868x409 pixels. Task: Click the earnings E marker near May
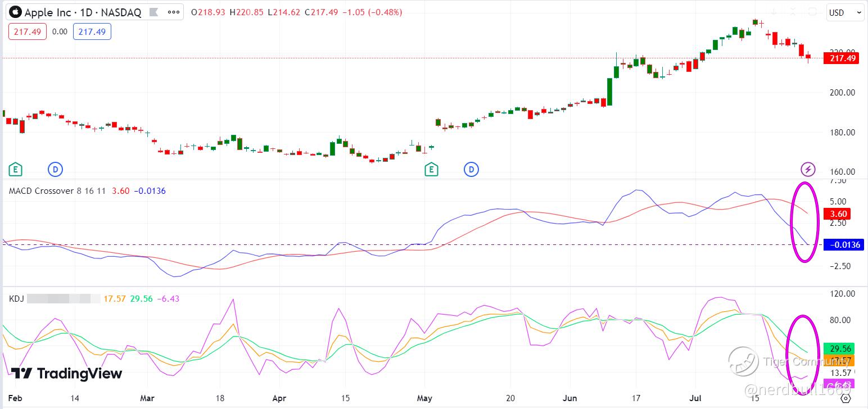click(x=431, y=169)
